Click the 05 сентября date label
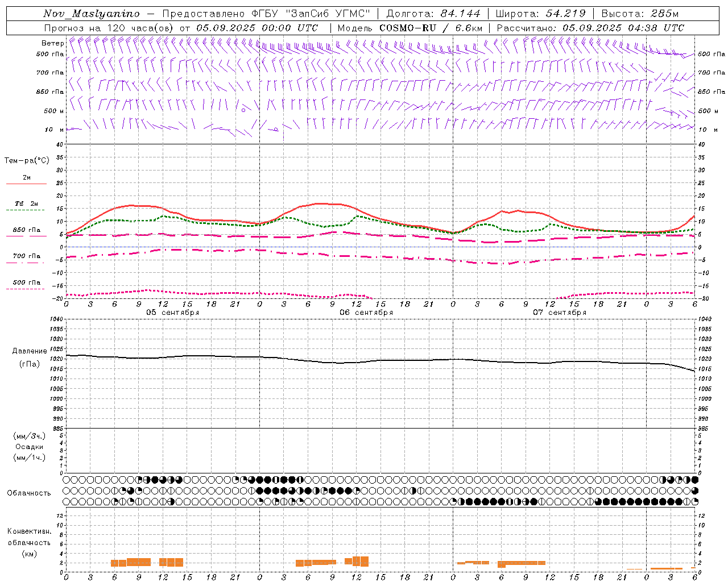The image size is (728, 582). point(173,313)
